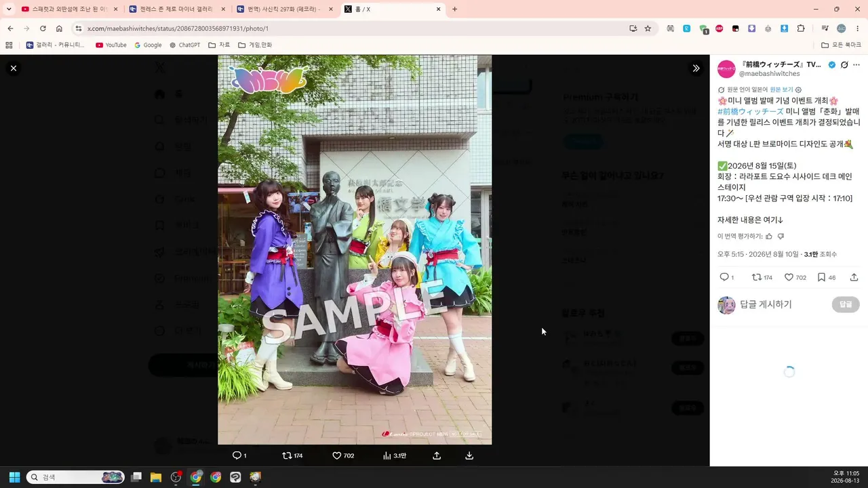Viewport: 868px width, 488px height.
Task: Expand the '자료' bookmark folder
Action: (x=219, y=45)
